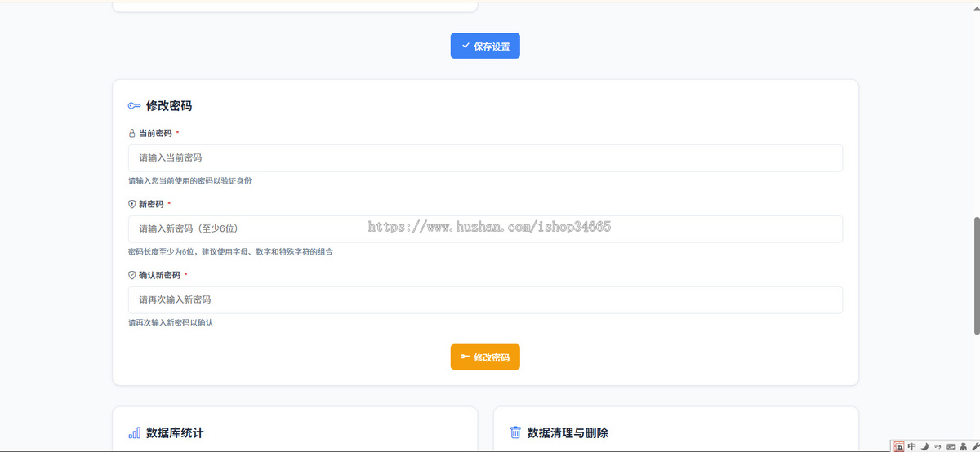Image resolution: width=980 pixels, height=452 pixels.
Task: Open the IME soft keyboard icon
Action: tap(951, 446)
